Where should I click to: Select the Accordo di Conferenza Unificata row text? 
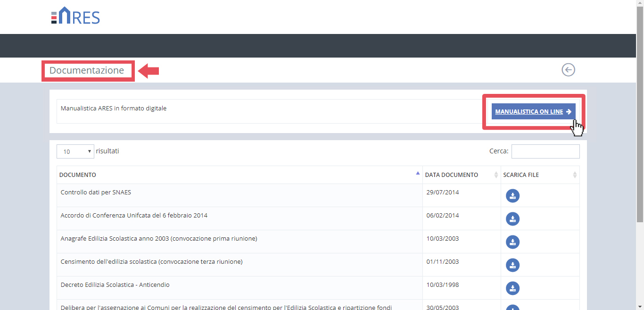pyautogui.click(x=134, y=216)
